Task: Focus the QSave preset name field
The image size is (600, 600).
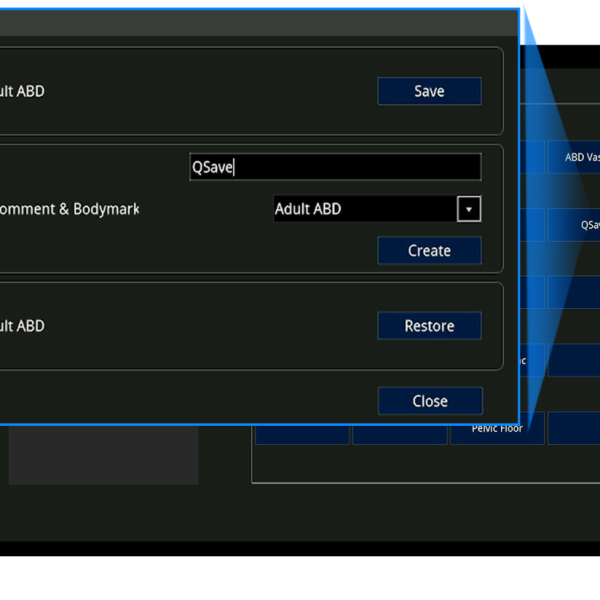Action: click(335, 167)
